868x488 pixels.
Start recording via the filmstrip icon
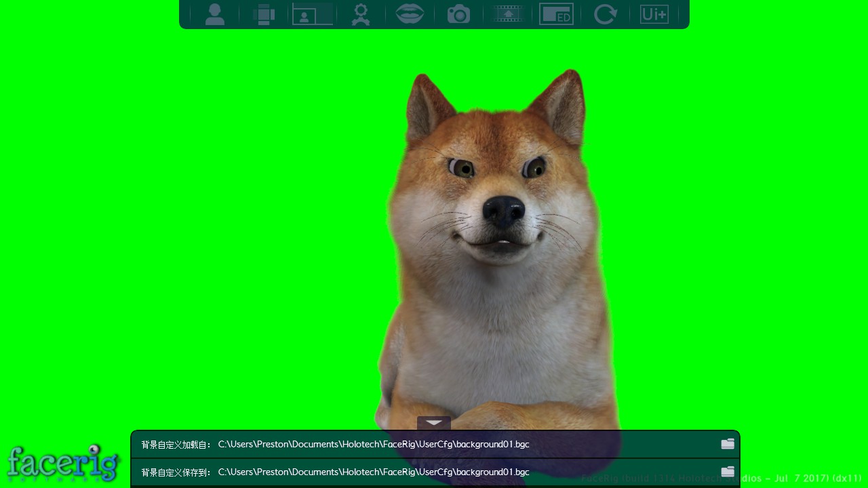(x=507, y=14)
